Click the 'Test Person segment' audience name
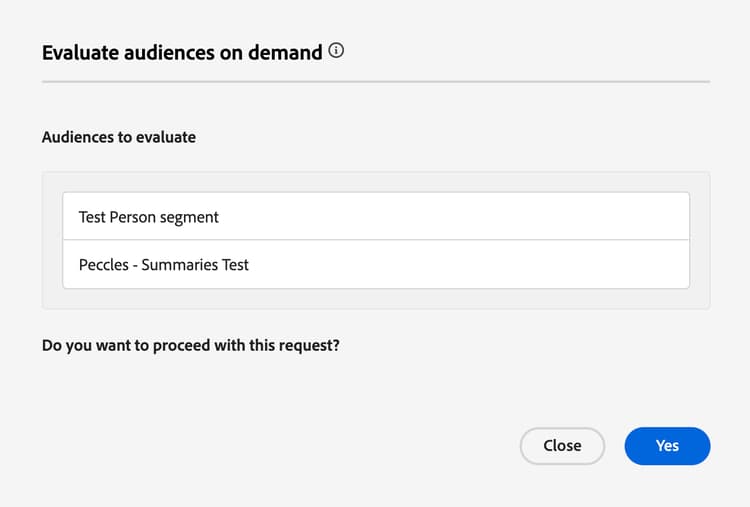The image size is (750, 507). (148, 216)
